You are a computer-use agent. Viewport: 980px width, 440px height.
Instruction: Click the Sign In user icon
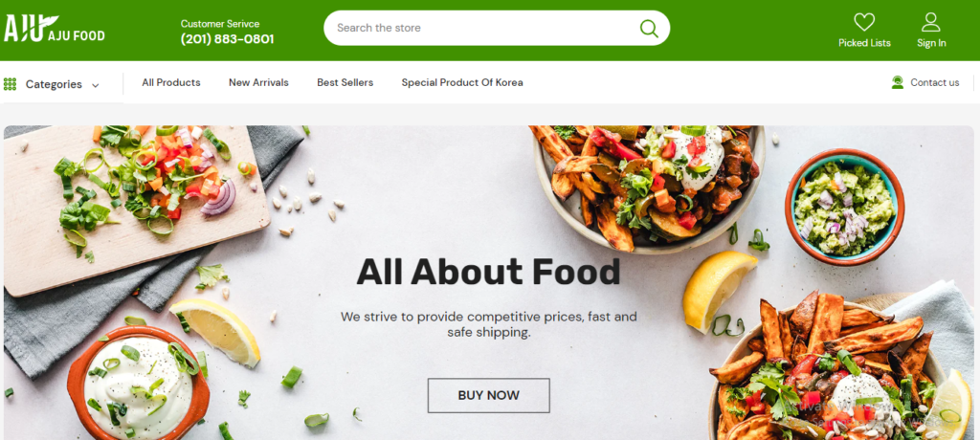[930, 23]
